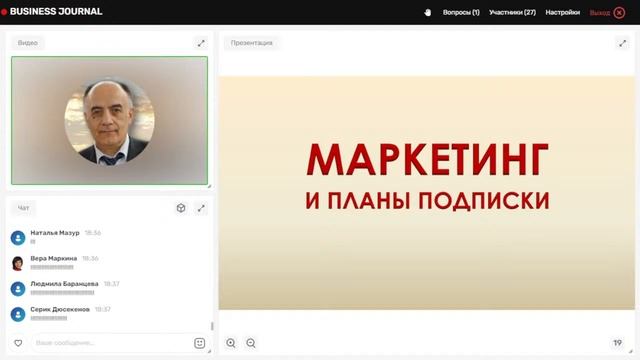Click the raise hand icon
Screen dimensions: 640x360
pos(427,13)
